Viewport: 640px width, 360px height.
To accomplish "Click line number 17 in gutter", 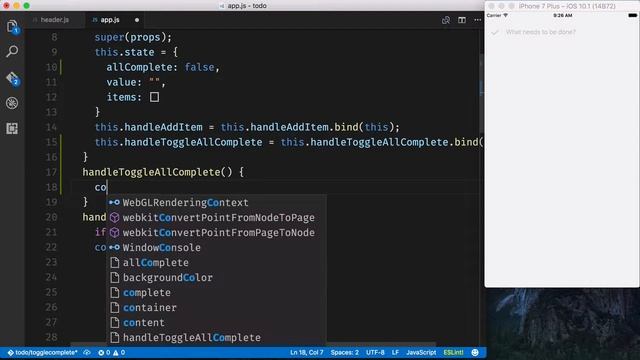I will click(51, 172).
